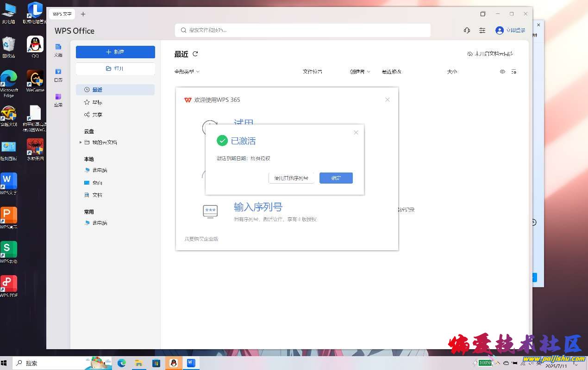Click the 使用其他序列号 button

pyautogui.click(x=291, y=178)
